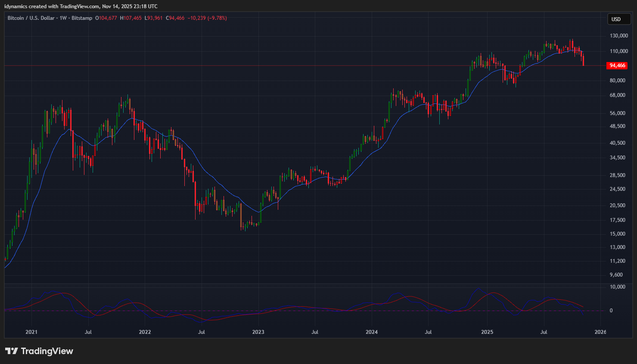Viewport: 637px width, 364px height.
Task: Click the 56,000 price scale label
Action: click(618, 113)
